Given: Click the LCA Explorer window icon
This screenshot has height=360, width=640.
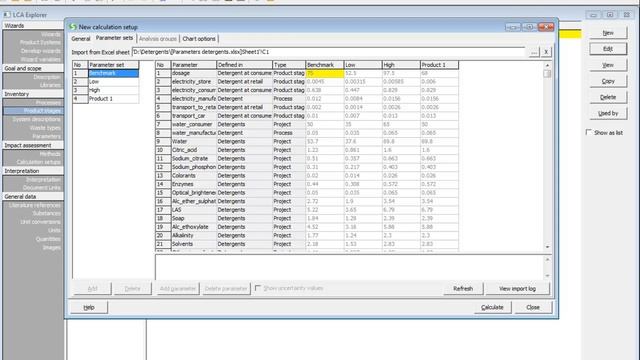Looking at the screenshot, I should tap(7, 15).
